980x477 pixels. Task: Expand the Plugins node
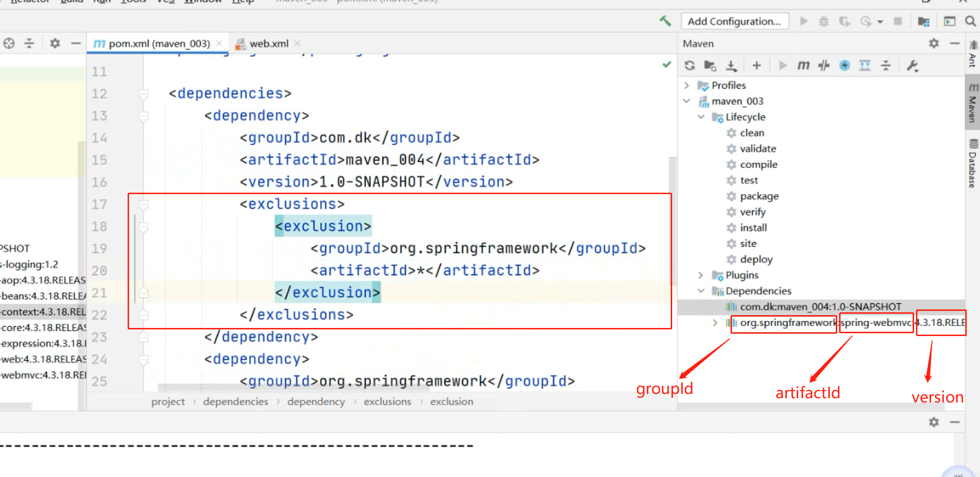(x=701, y=275)
